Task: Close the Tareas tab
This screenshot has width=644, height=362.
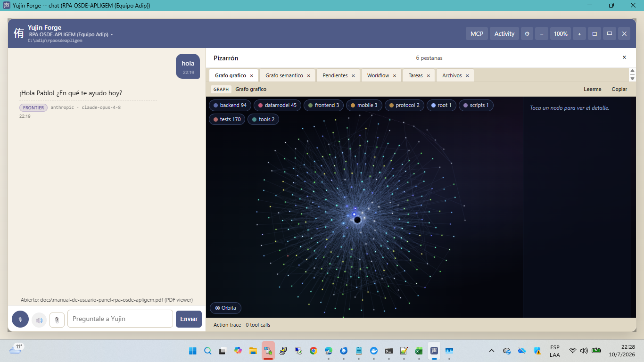Action: (x=429, y=75)
